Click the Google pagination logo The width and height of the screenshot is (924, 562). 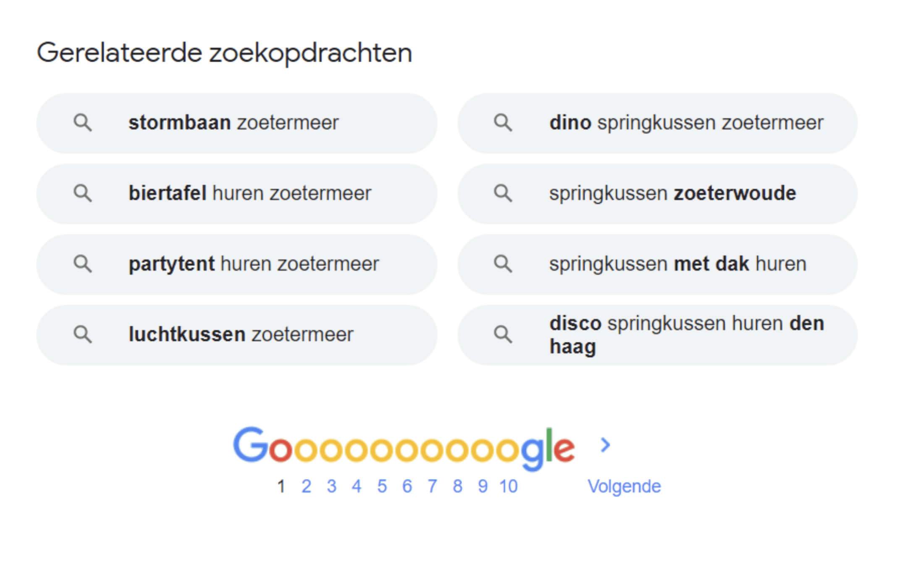pyautogui.click(x=404, y=448)
